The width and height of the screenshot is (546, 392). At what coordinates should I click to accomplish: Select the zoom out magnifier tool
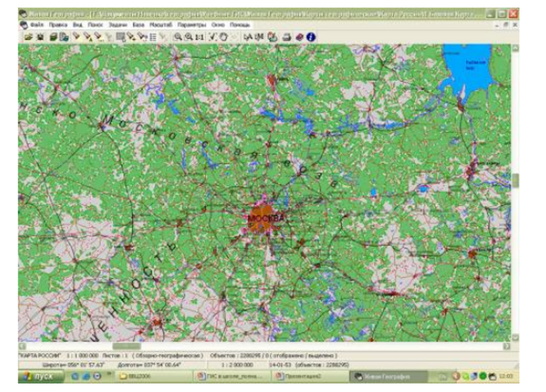(x=189, y=37)
